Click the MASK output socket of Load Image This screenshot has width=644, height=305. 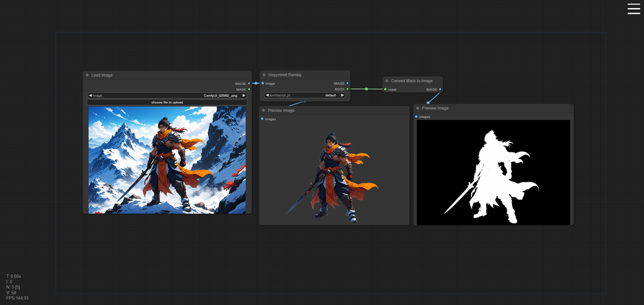tap(249, 89)
